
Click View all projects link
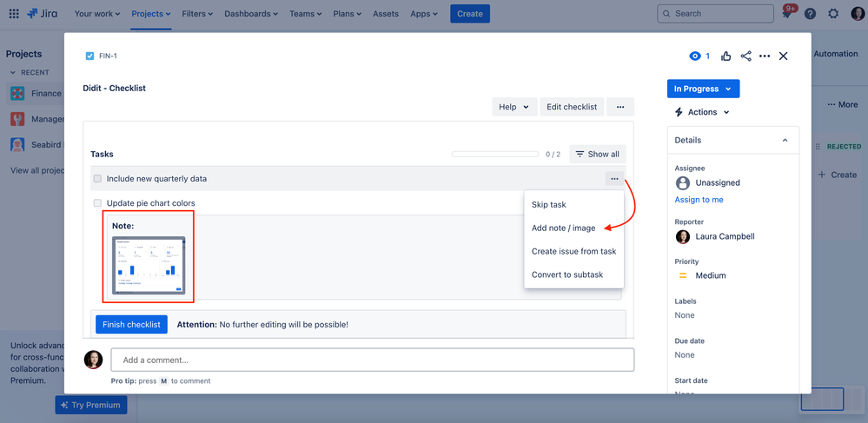[x=37, y=170]
